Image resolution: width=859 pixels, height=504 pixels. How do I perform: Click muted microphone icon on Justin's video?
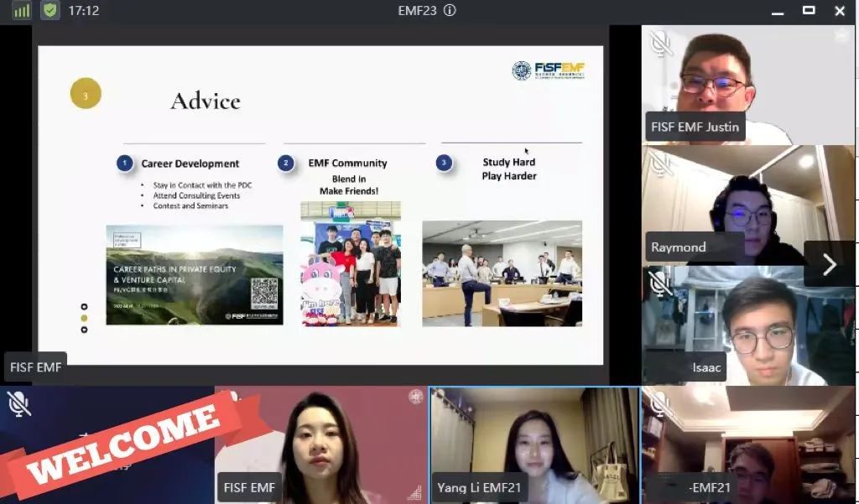(661, 43)
